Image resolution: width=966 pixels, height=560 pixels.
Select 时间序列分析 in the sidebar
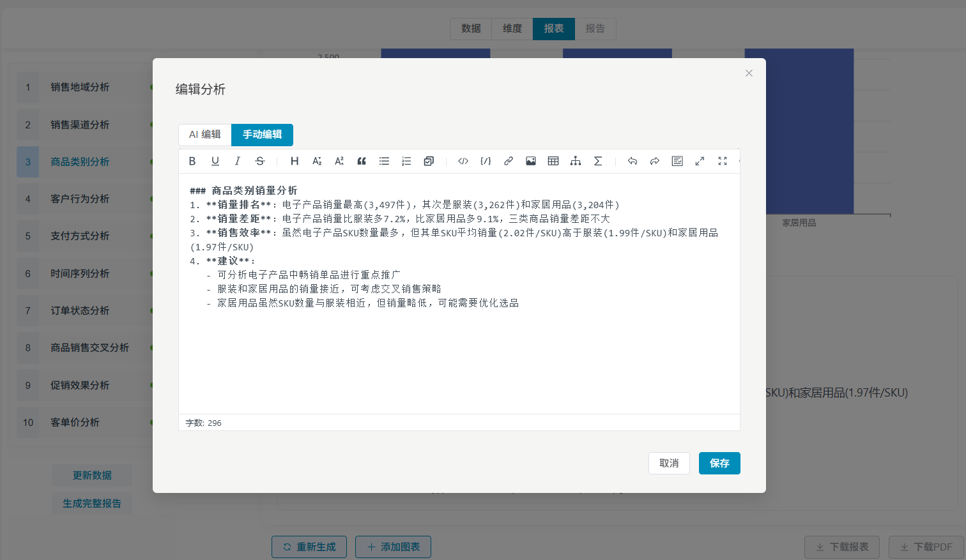(x=84, y=273)
